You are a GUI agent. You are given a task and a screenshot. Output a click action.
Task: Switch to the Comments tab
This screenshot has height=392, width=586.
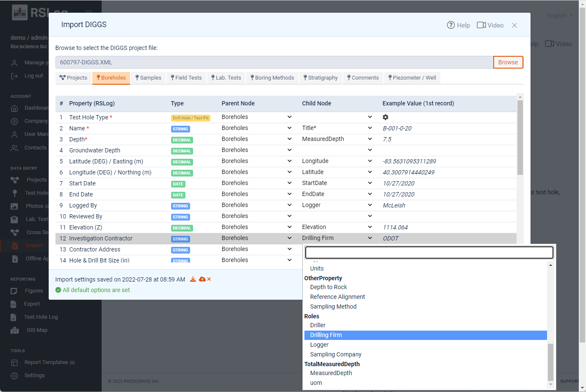pos(363,78)
